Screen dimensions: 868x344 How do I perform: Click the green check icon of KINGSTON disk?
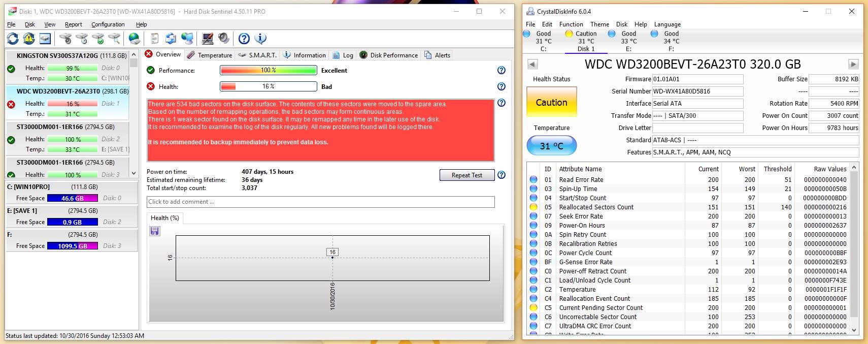pyautogui.click(x=11, y=69)
